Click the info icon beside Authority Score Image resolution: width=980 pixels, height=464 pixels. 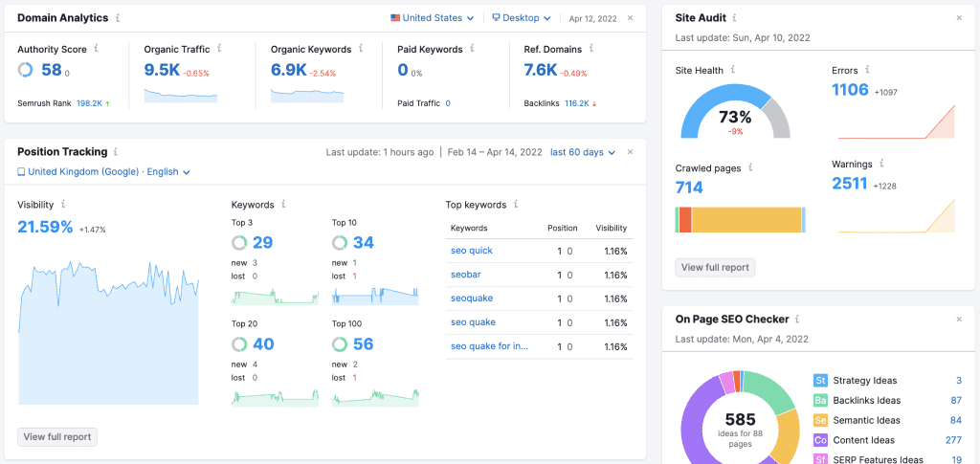click(x=97, y=48)
